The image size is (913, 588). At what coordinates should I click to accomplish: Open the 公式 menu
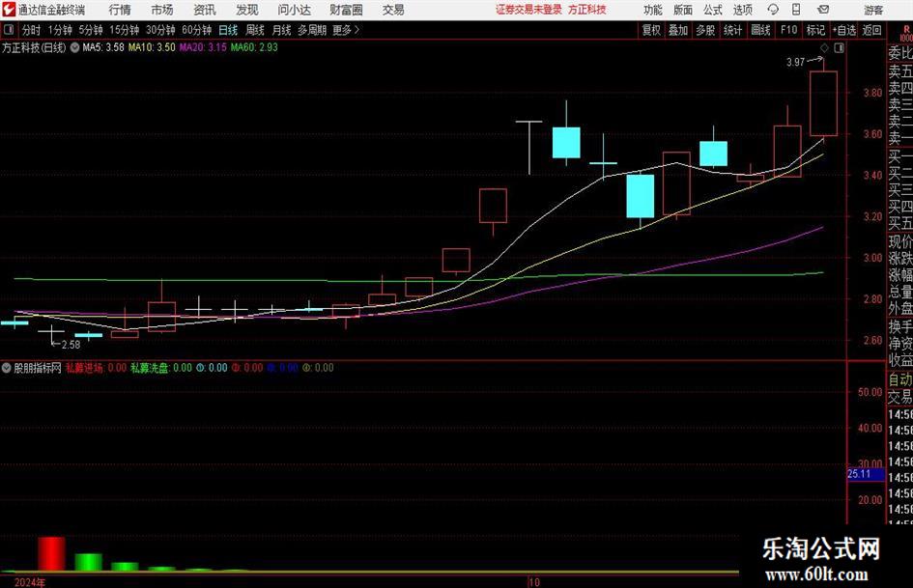713,10
